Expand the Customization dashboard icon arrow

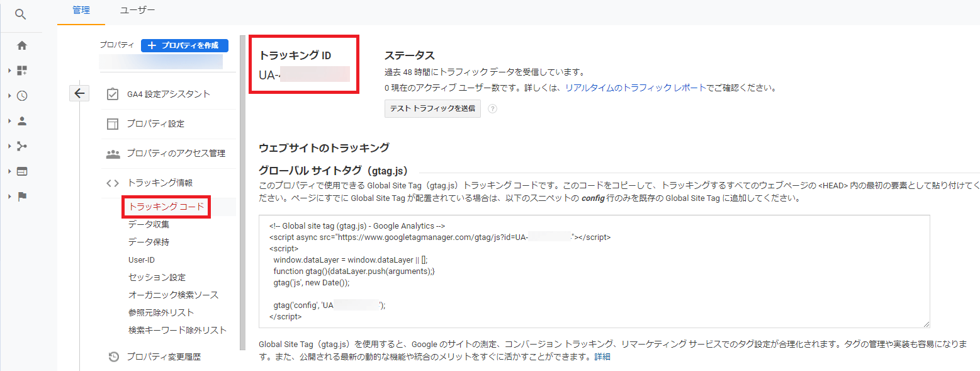[10, 71]
